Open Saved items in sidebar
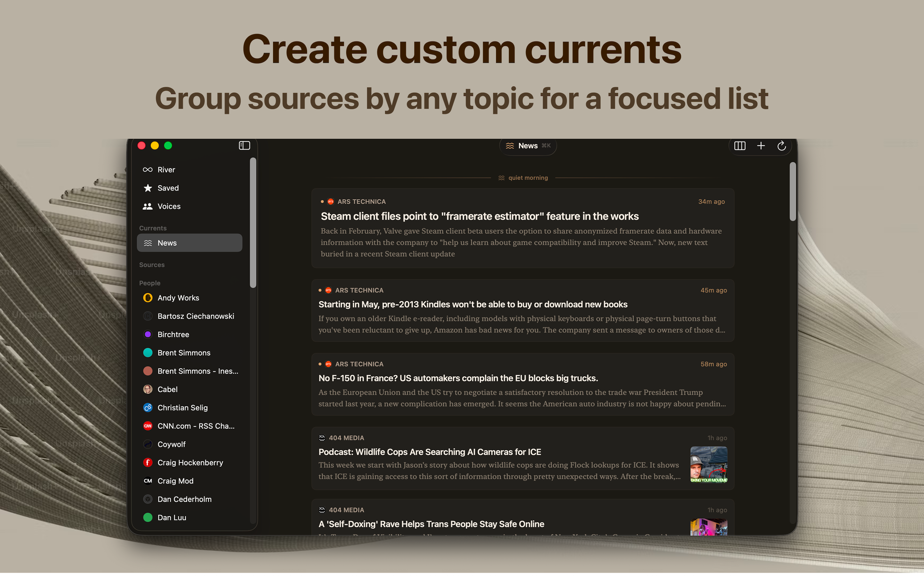Image resolution: width=924 pixels, height=578 pixels. tap(189, 188)
